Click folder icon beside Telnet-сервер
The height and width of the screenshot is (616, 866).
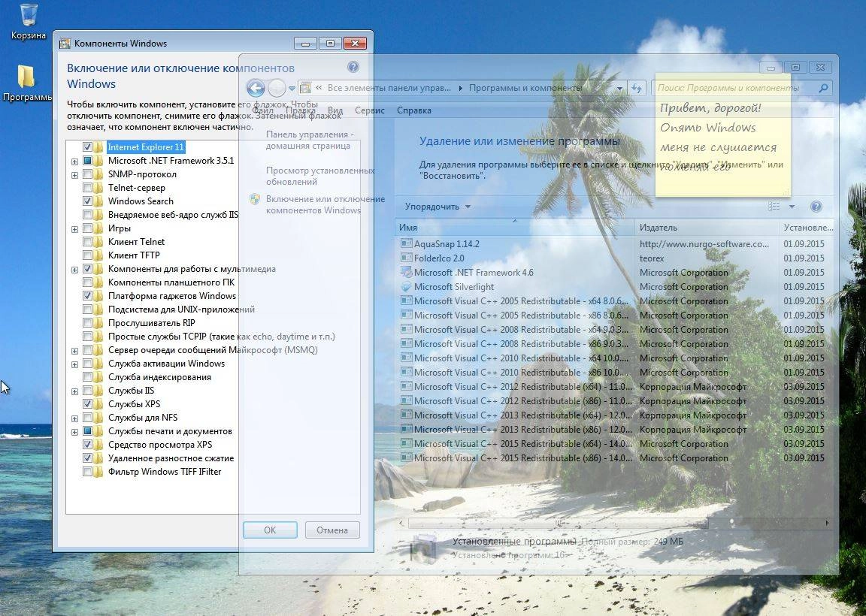point(99,188)
